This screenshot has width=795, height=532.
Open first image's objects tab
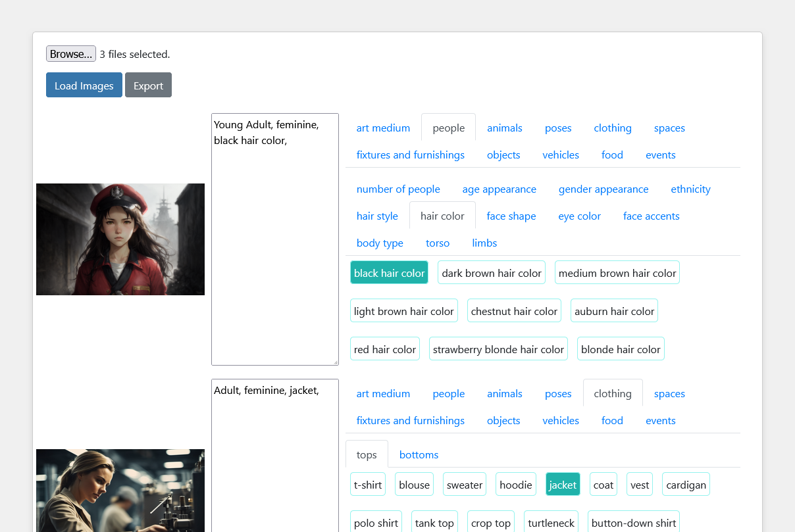503,155
